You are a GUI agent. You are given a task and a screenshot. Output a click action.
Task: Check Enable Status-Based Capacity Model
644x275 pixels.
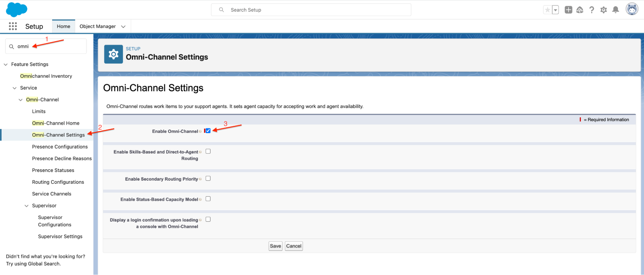[x=208, y=199]
